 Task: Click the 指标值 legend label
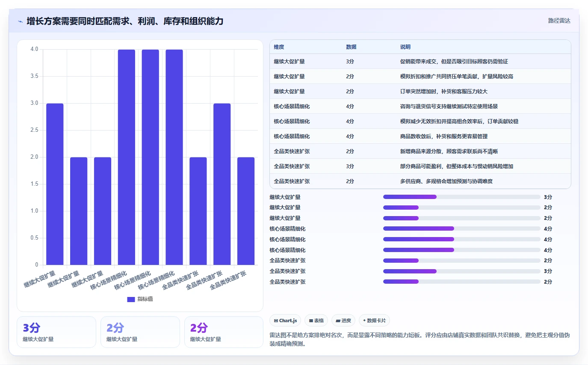pos(145,299)
